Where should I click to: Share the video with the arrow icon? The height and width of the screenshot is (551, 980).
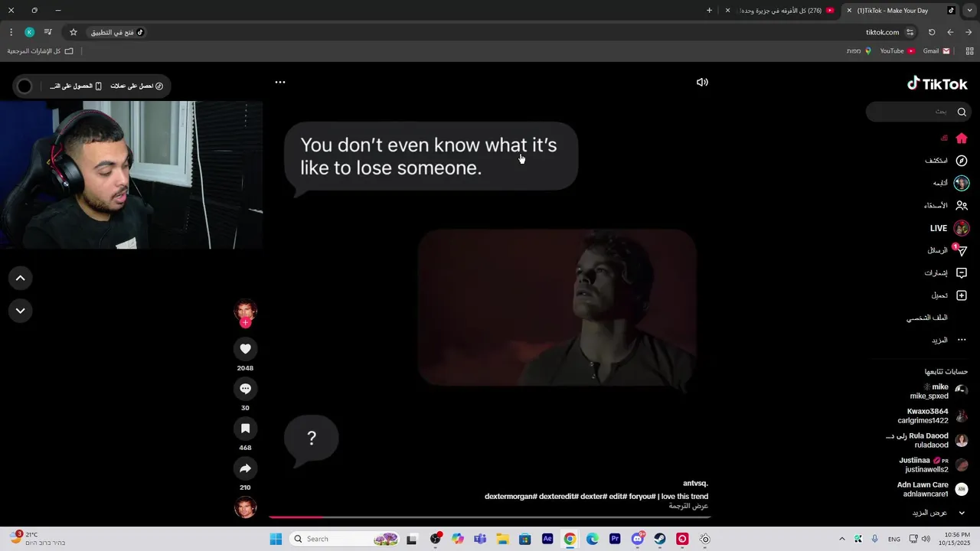(245, 468)
